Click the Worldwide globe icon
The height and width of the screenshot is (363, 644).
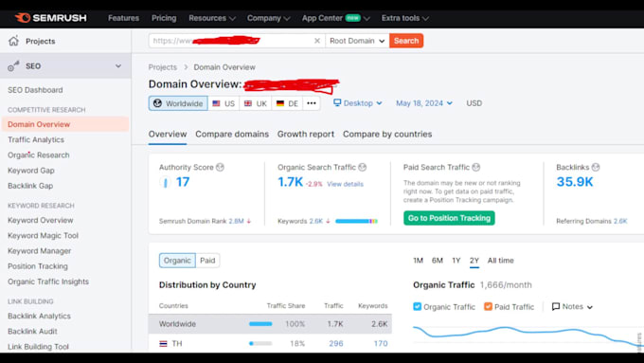[158, 103]
